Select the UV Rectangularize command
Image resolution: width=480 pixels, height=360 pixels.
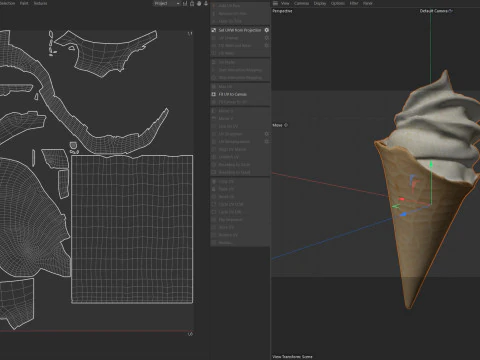[x=231, y=141]
